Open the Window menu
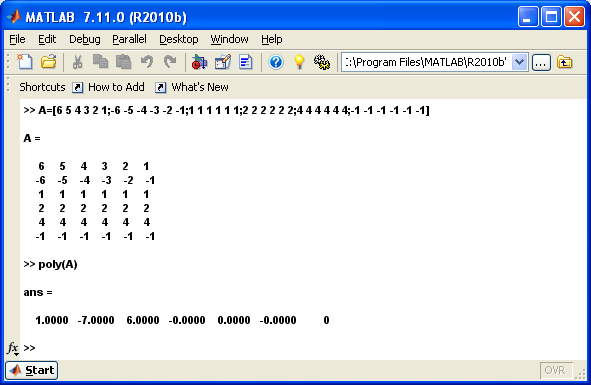This screenshot has height=385, width=591. (230, 39)
